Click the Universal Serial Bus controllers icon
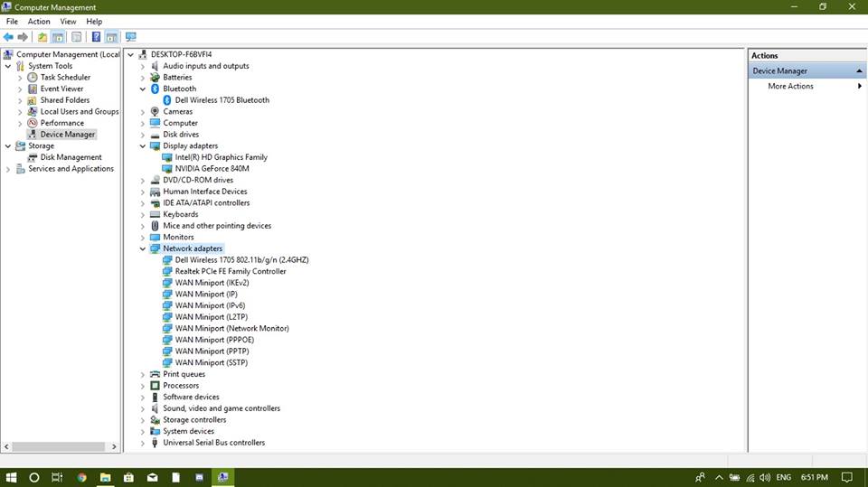The width and height of the screenshot is (868, 487). [x=155, y=443]
